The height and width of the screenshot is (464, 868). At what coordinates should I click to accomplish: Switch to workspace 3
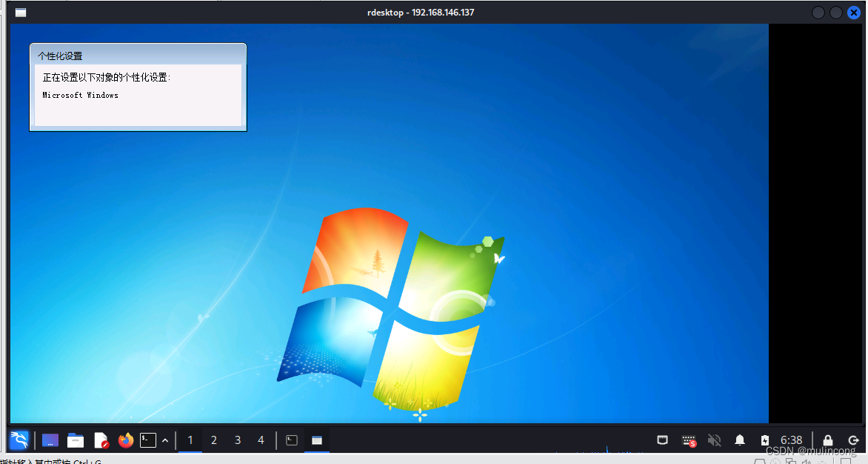238,440
